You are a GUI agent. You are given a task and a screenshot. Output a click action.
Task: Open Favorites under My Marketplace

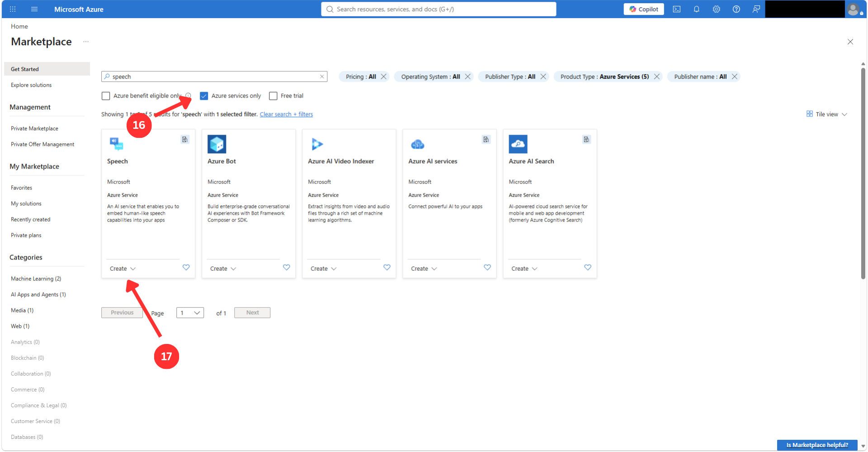coord(21,188)
